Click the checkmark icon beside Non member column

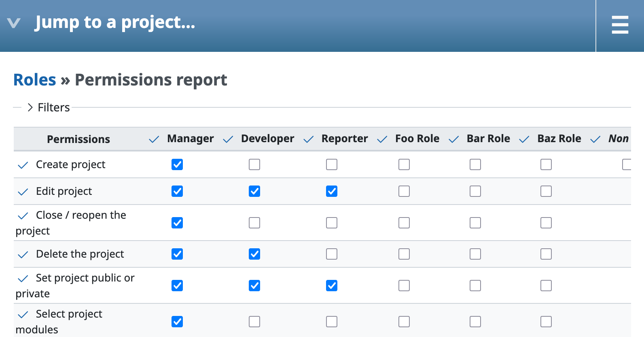coord(595,140)
